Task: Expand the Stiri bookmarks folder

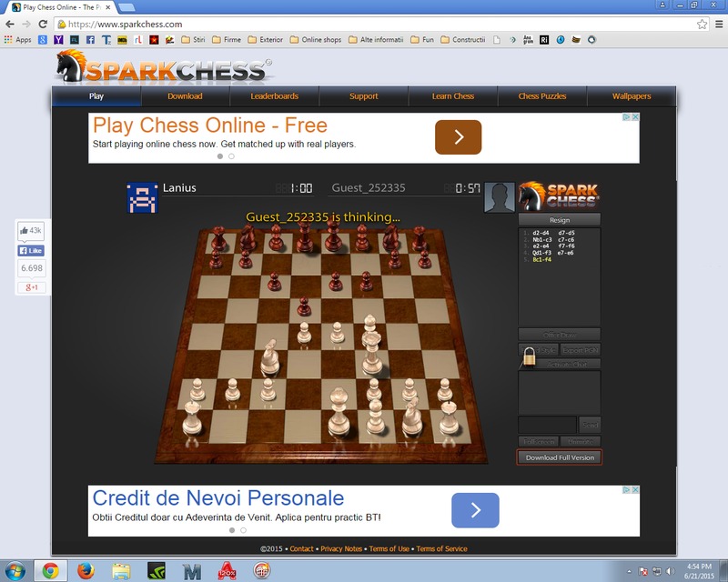Action: 193,40
